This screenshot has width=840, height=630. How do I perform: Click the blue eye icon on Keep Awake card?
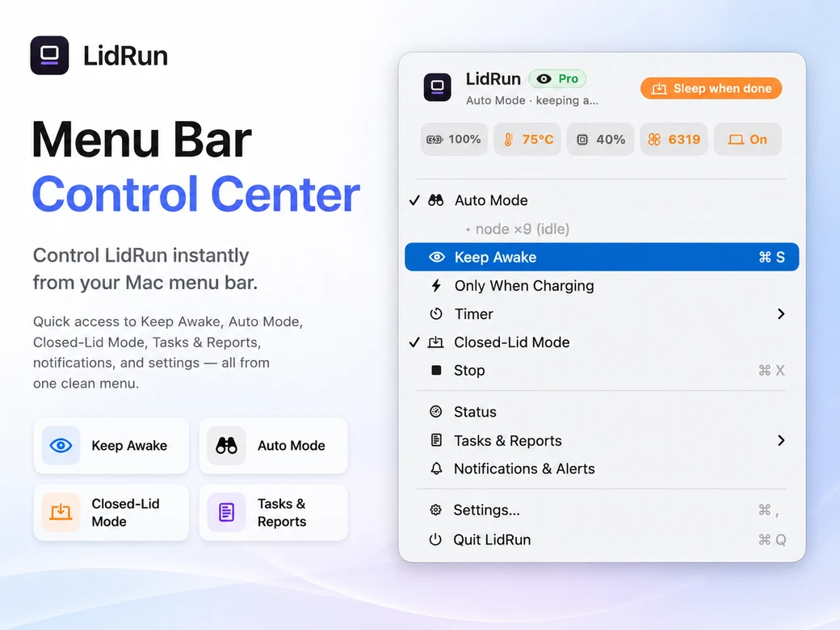coord(61,445)
